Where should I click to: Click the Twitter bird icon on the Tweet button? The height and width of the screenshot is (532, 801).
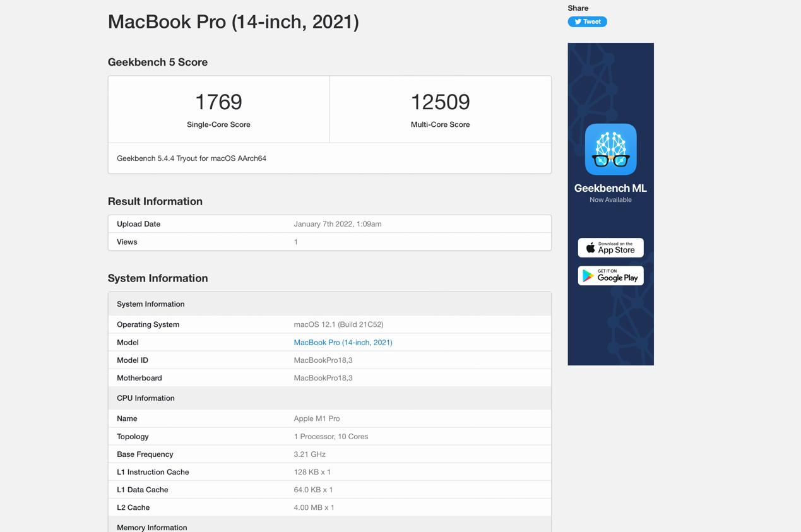coord(577,21)
